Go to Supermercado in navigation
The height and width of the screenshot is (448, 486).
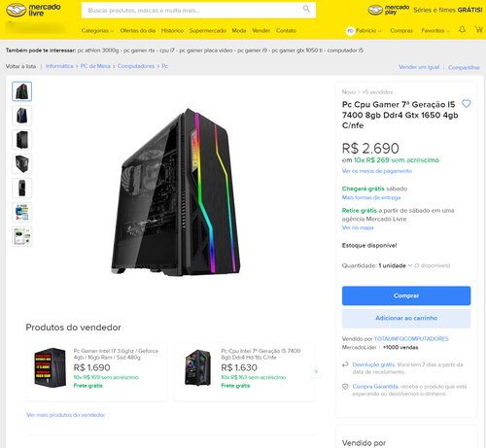[208, 31]
